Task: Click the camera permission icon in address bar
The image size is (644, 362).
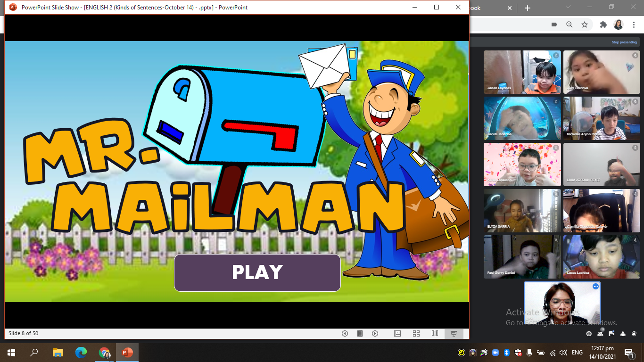Action: point(554,25)
